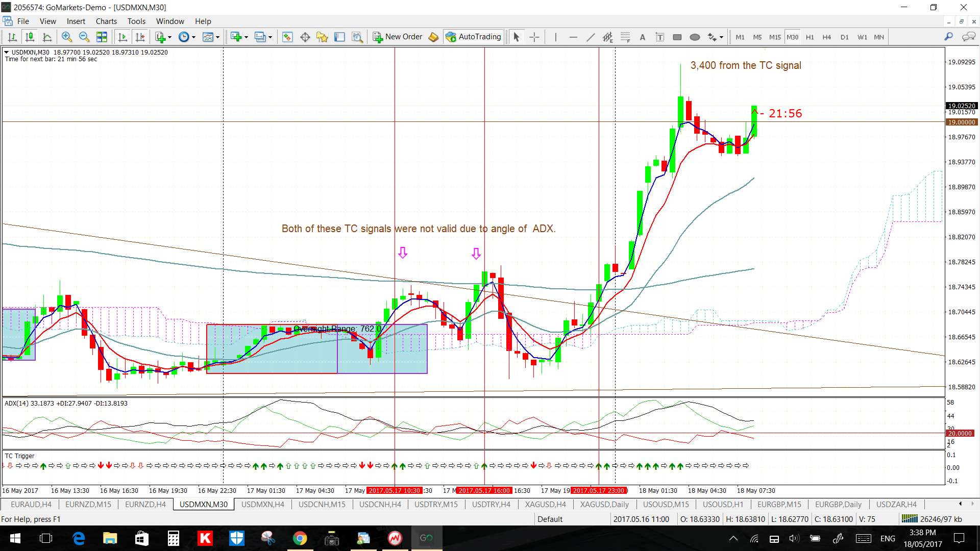This screenshot has width=980, height=551.
Task: Expand the indicators dropdown arrow
Action: click(x=169, y=37)
